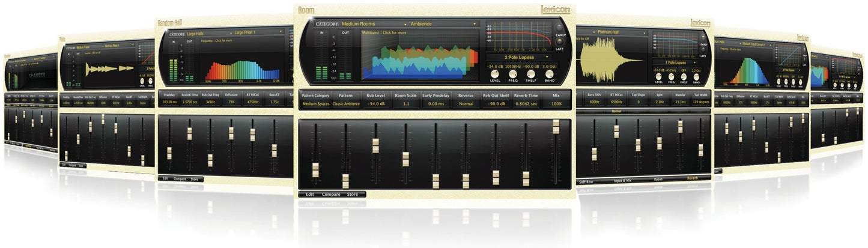Turn the LEVEL knob in Room plugin
This screenshot has width=868, height=248.
pos(495,73)
